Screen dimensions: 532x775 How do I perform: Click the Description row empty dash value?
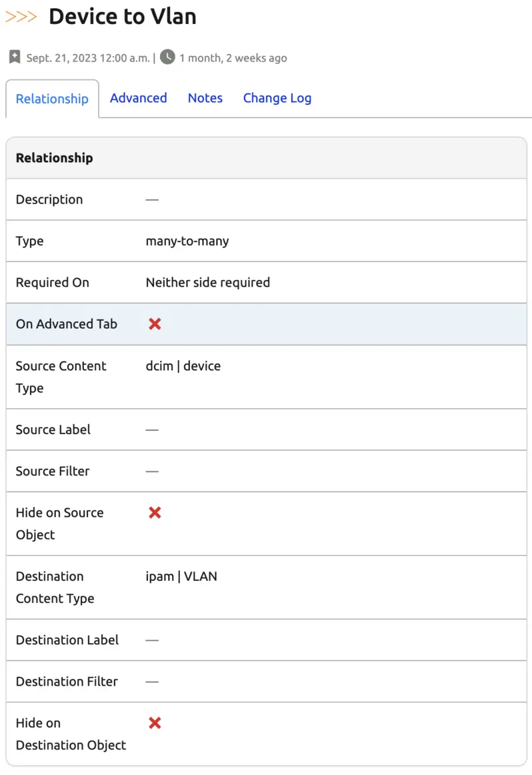(x=152, y=199)
